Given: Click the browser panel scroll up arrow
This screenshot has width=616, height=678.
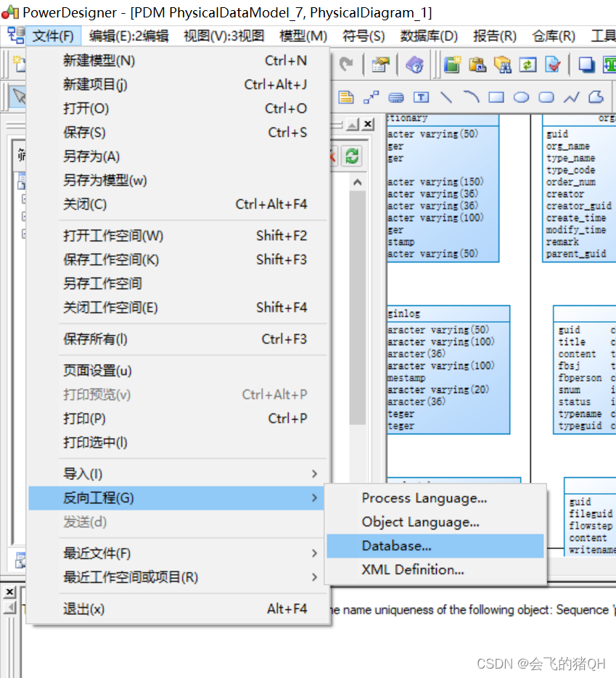Looking at the screenshot, I should [357, 182].
